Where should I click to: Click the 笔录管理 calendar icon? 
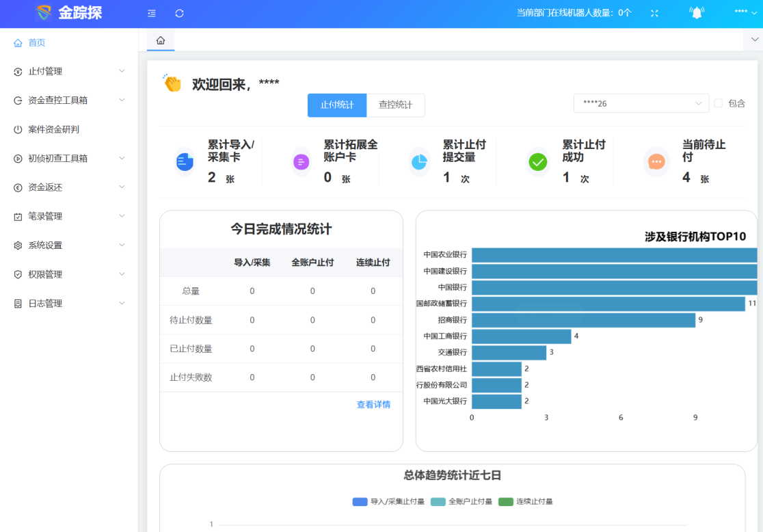coord(18,217)
